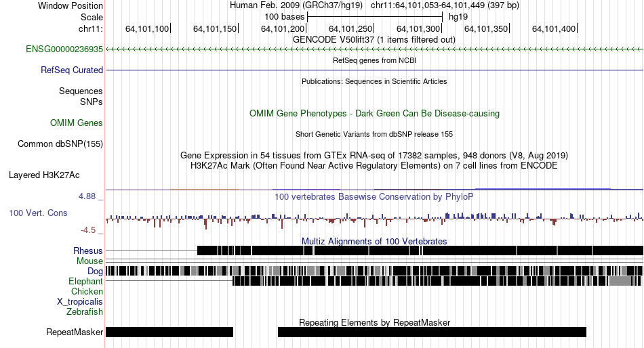Click the Rhesus alignment black bar
644x348 pixels.
(420, 251)
